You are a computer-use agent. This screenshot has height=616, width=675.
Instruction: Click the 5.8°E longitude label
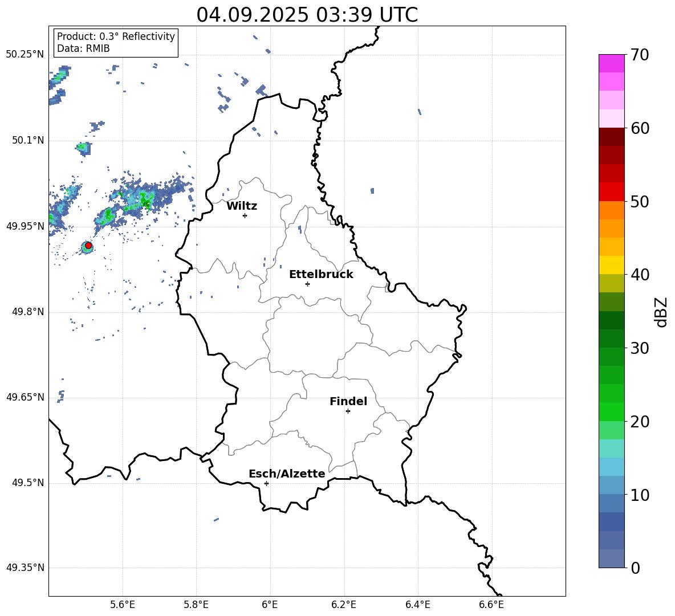(196, 605)
